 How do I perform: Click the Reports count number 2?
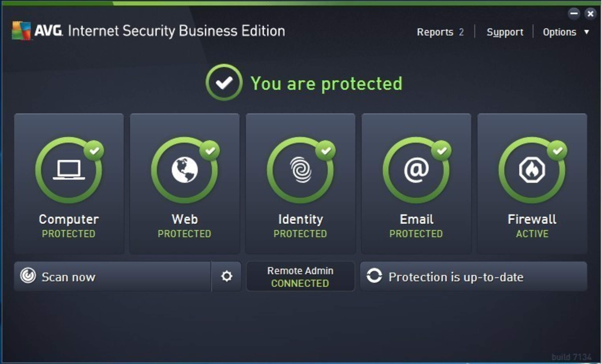click(461, 32)
